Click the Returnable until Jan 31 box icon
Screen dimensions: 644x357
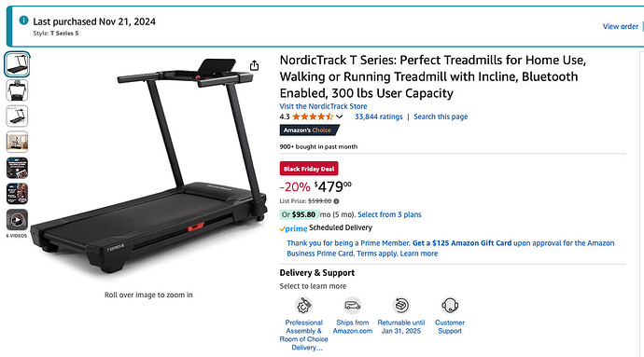click(x=401, y=306)
